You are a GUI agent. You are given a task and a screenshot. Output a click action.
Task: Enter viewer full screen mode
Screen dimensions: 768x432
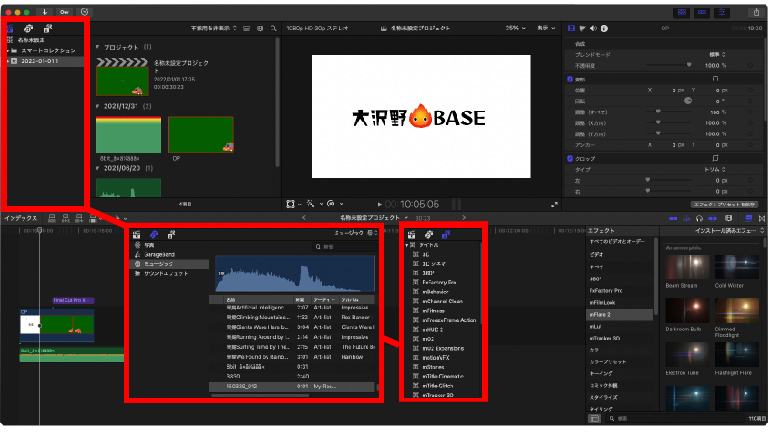[554, 204]
